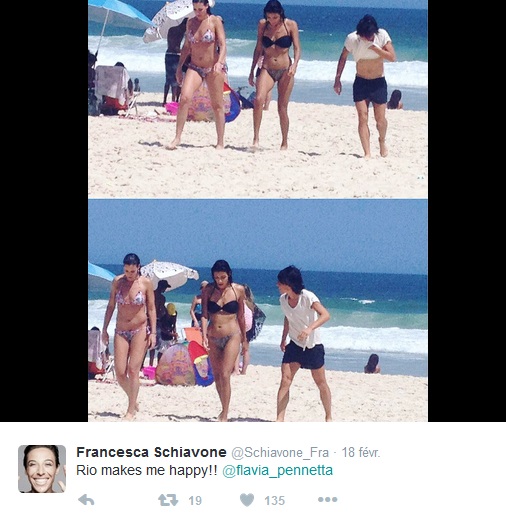Click the white patterned umbrella in bottom photo
The height and width of the screenshot is (521, 506).
click(169, 274)
